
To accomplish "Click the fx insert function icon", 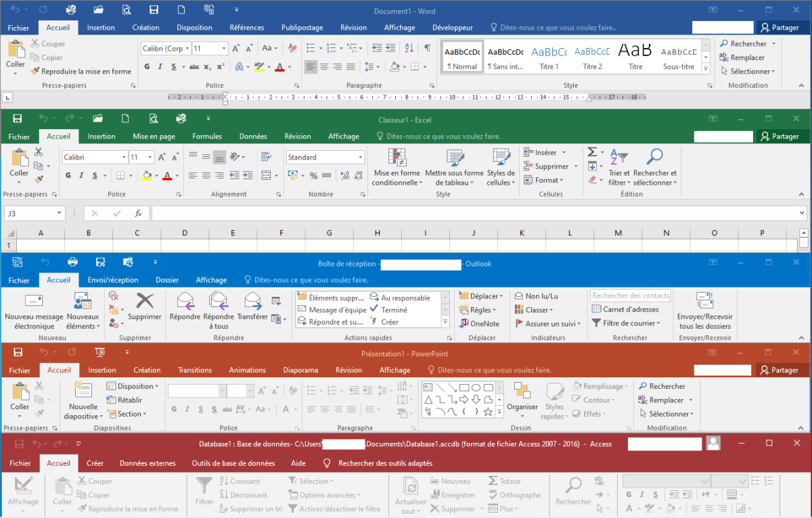I will click(138, 213).
